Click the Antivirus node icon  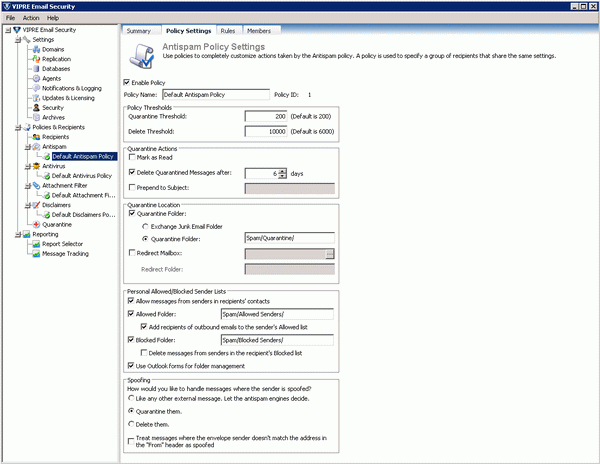(36, 166)
